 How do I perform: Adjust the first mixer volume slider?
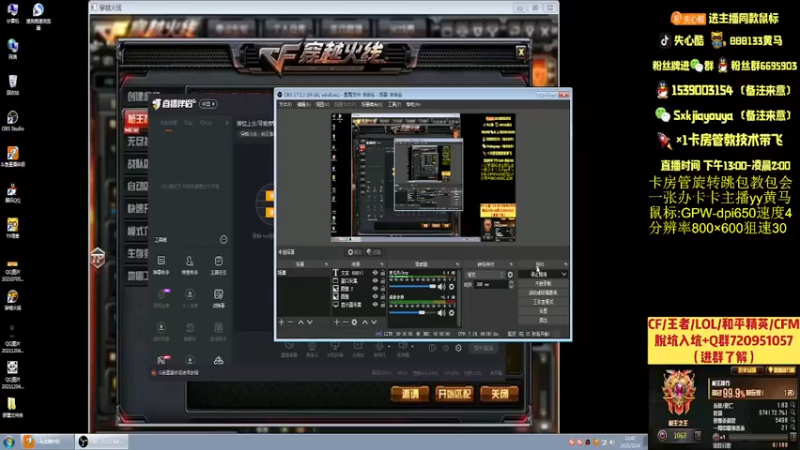[412, 287]
